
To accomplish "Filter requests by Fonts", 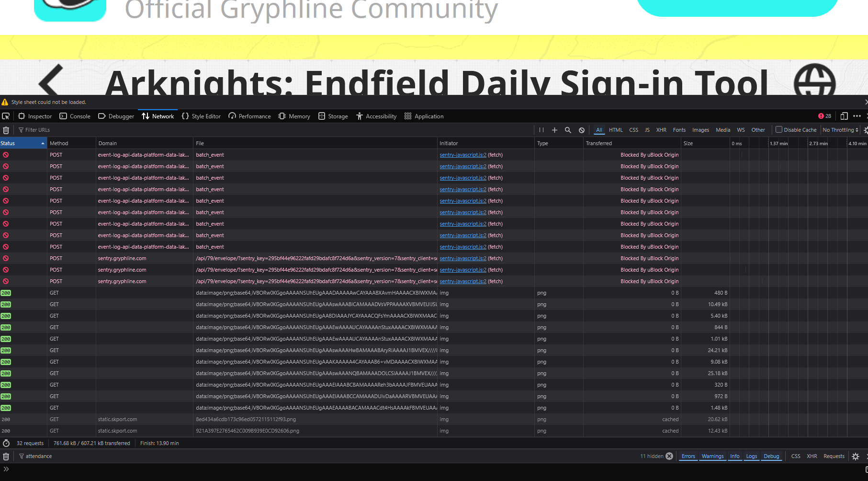I will (679, 130).
